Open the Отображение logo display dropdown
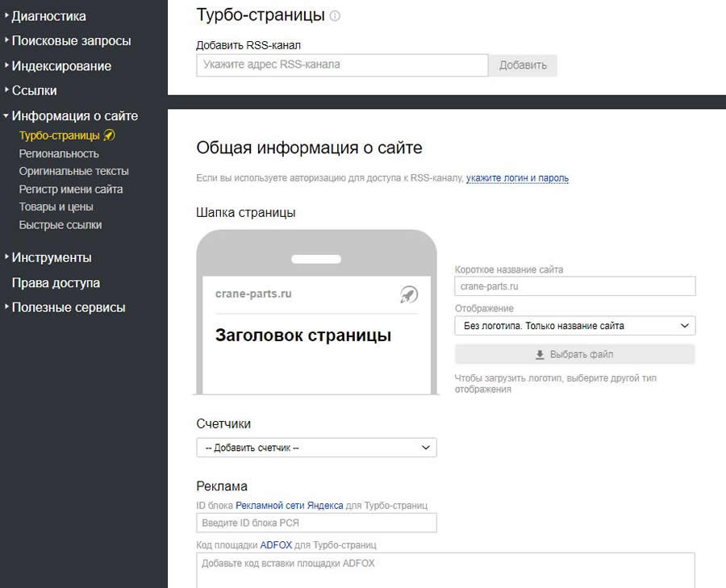Image resolution: width=726 pixels, height=588 pixels. pyautogui.click(x=574, y=325)
